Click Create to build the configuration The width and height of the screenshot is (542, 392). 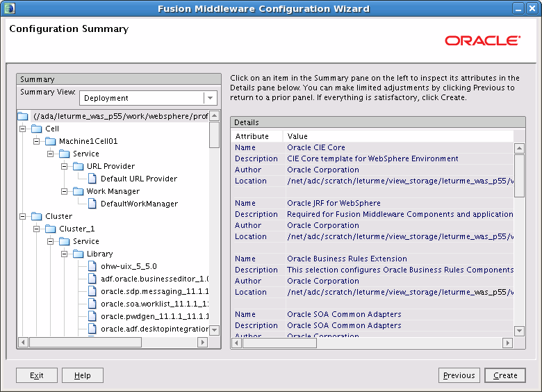point(505,375)
